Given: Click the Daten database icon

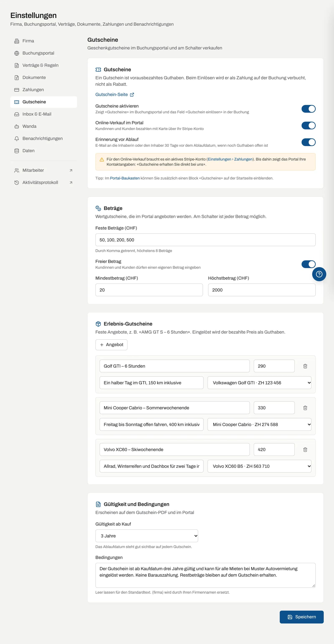Looking at the screenshot, I should click(x=17, y=151).
